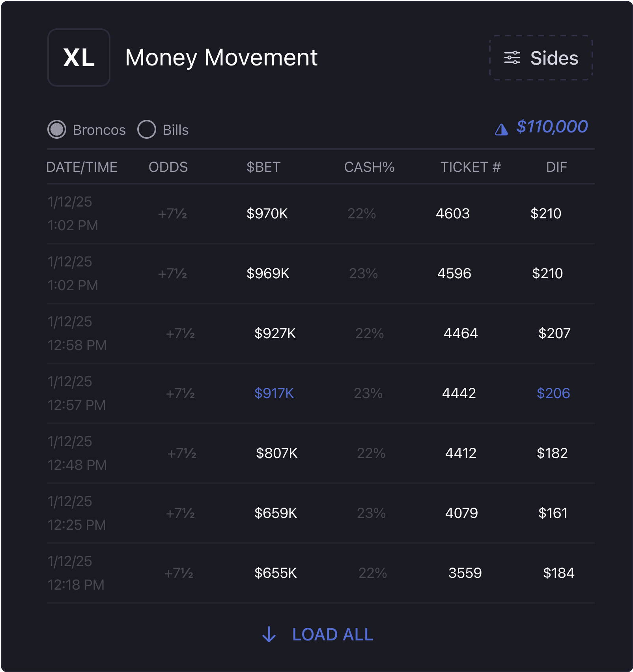Select the 12:18 PM row with ticket 3559

(321, 573)
